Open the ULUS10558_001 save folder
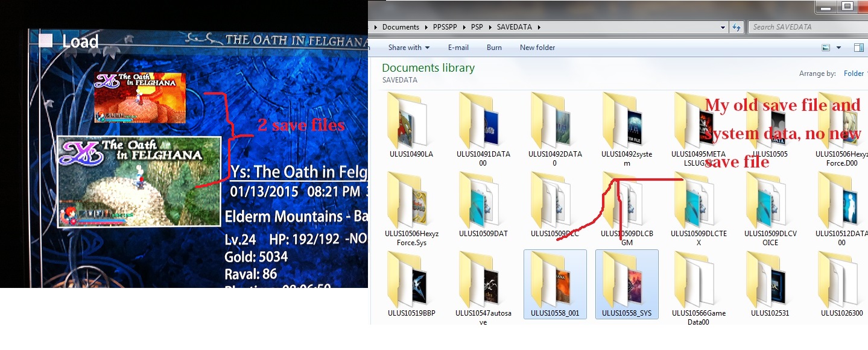This screenshot has height=350, width=868. [555, 282]
